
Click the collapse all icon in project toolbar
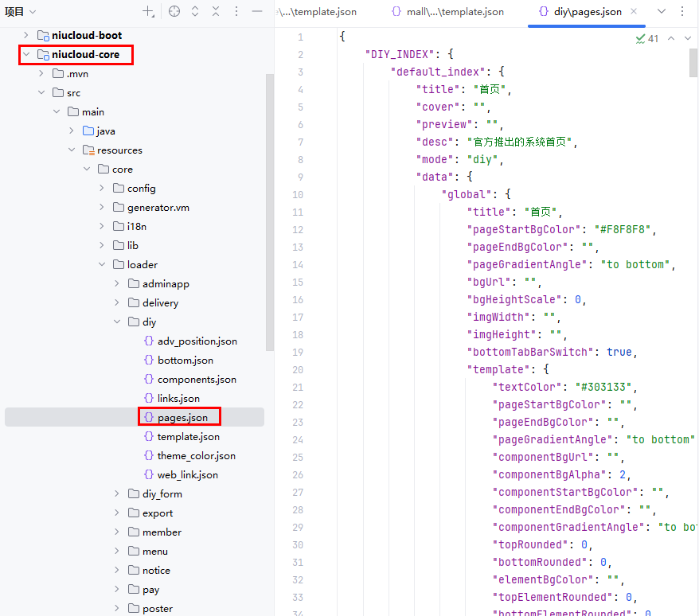pos(216,11)
